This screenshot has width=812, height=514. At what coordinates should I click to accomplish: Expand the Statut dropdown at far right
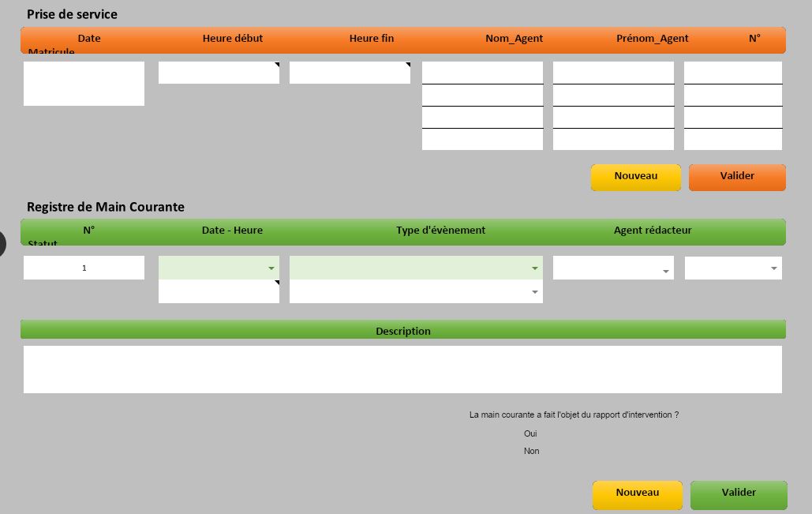tap(773, 268)
